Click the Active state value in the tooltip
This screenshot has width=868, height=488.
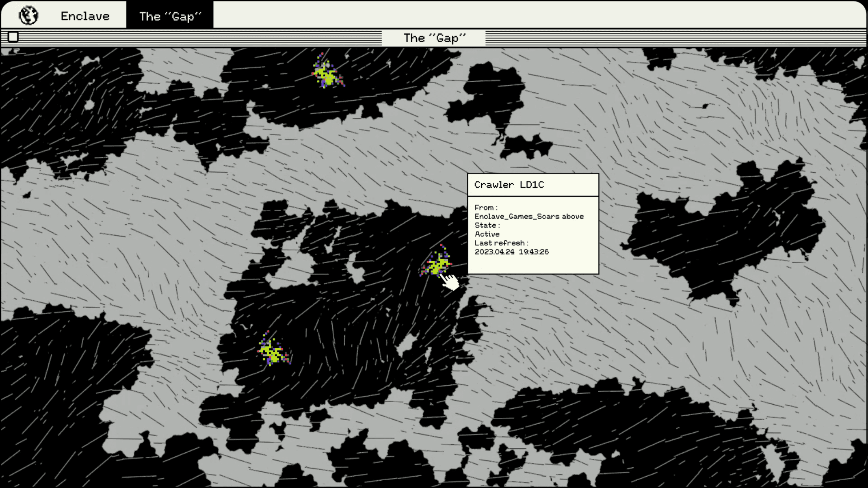click(487, 234)
